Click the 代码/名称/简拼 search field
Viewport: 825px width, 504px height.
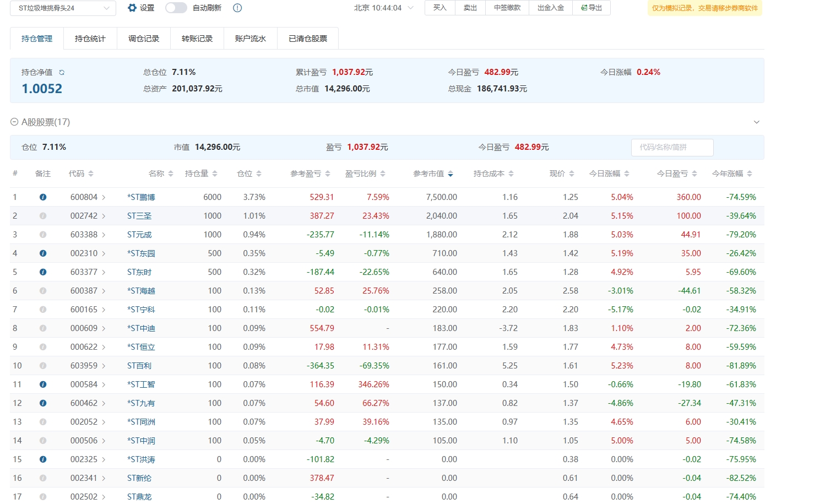672,147
